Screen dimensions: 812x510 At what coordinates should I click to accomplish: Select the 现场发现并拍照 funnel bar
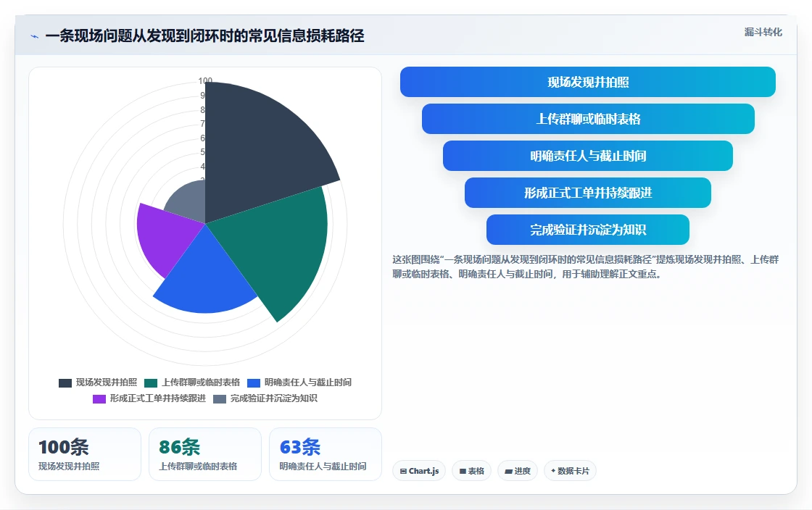(588, 82)
